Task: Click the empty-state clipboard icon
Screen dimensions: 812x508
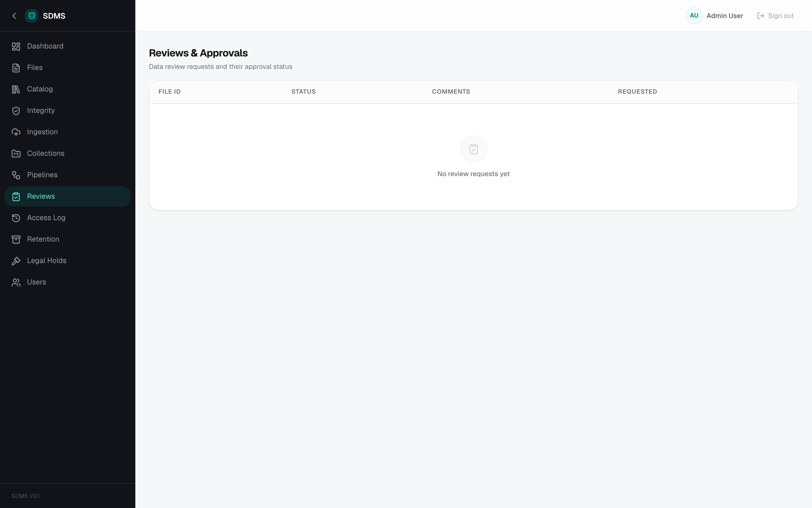Action: coord(473,149)
